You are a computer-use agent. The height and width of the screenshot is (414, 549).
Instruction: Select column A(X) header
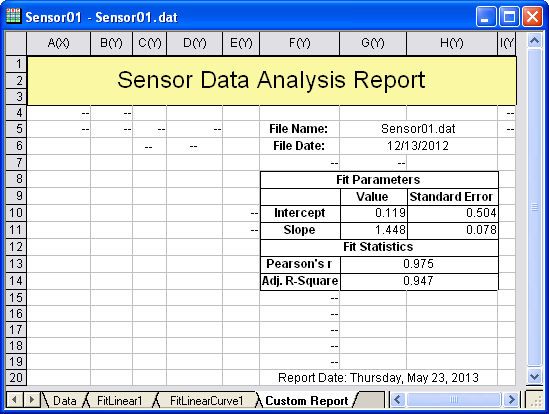click(58, 43)
